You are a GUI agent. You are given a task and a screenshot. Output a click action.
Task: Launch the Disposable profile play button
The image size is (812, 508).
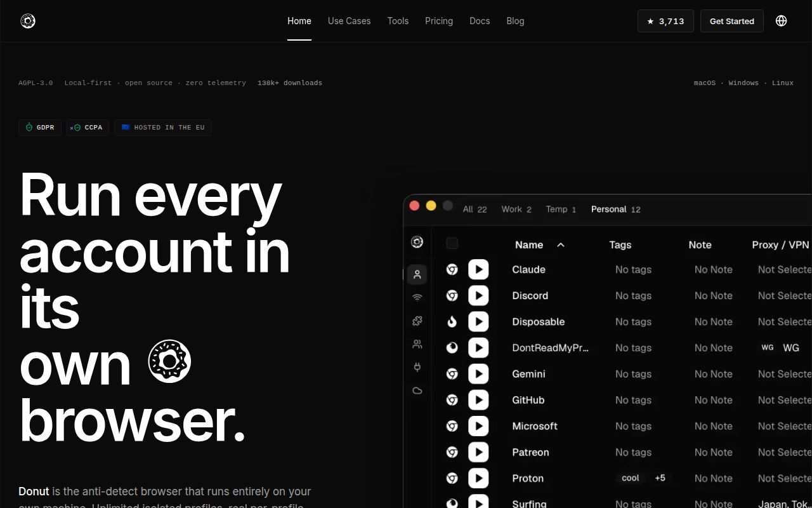[x=478, y=321]
